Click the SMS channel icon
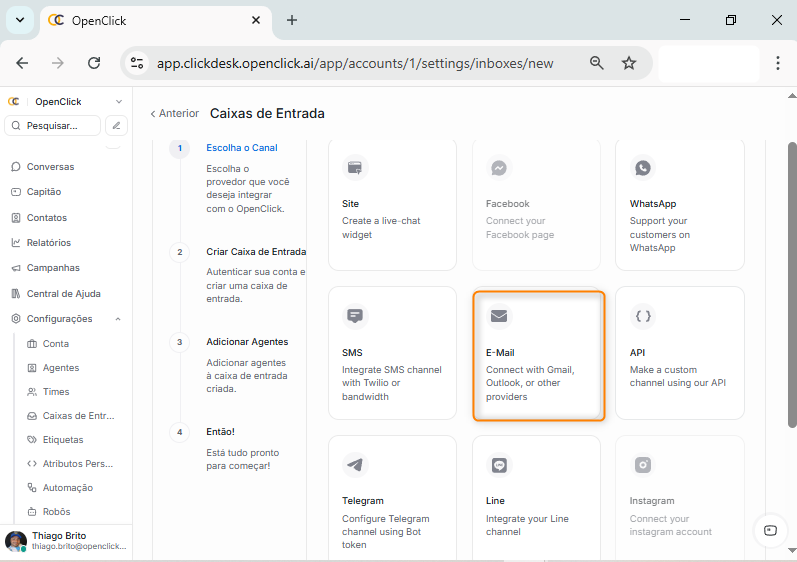 (354, 316)
